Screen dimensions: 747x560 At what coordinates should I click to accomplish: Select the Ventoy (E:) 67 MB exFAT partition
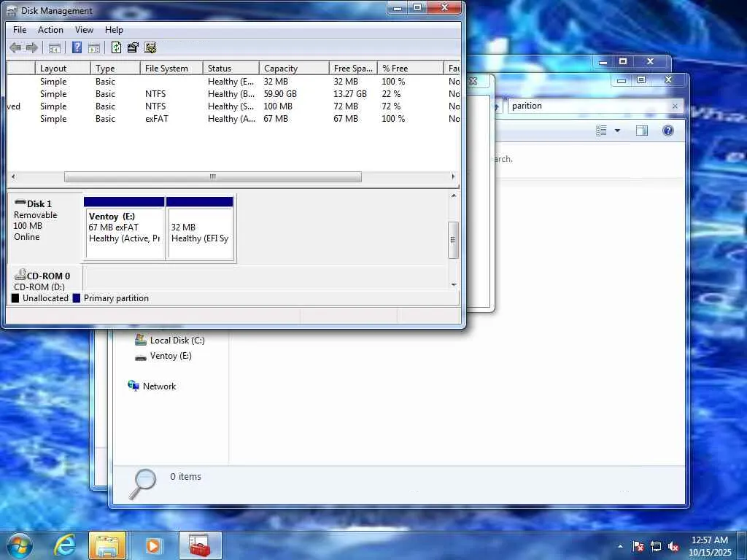[x=124, y=228]
